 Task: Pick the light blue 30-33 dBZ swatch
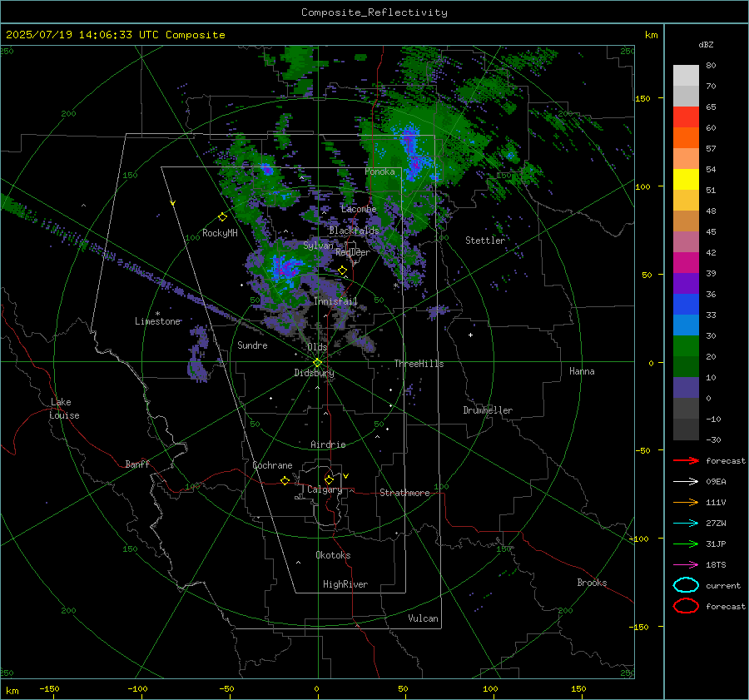click(x=686, y=325)
